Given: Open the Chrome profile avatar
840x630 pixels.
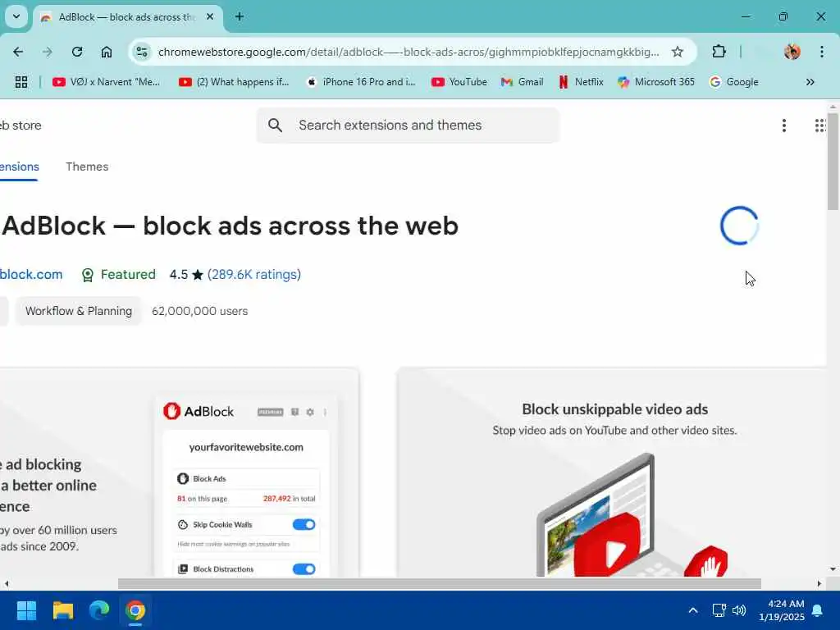Looking at the screenshot, I should [792, 52].
